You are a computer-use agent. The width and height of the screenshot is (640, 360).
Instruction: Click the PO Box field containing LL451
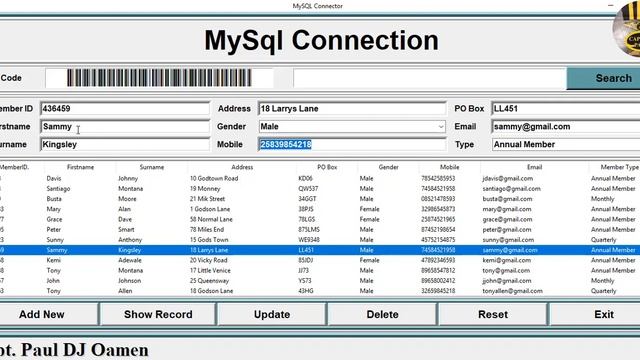566,109
